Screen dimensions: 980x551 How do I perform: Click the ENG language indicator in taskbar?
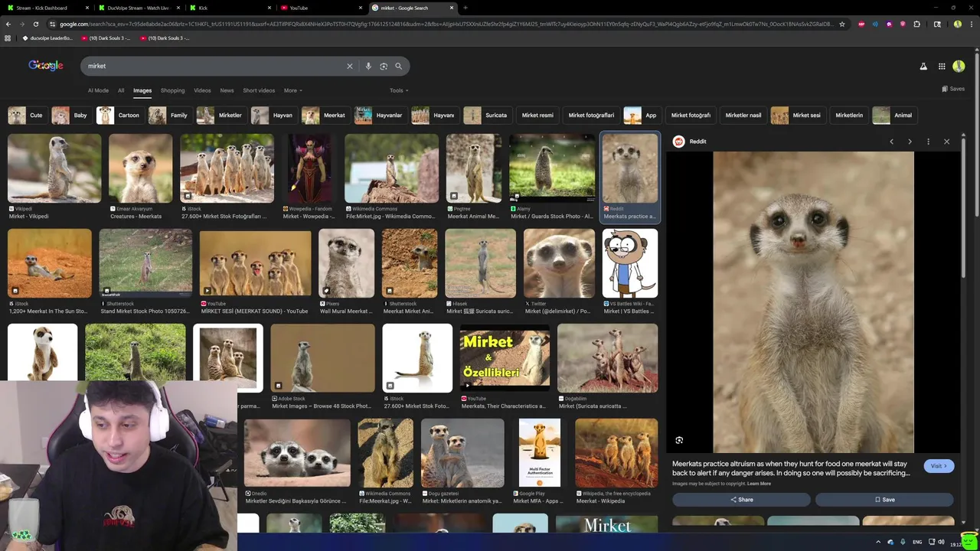[x=917, y=542]
